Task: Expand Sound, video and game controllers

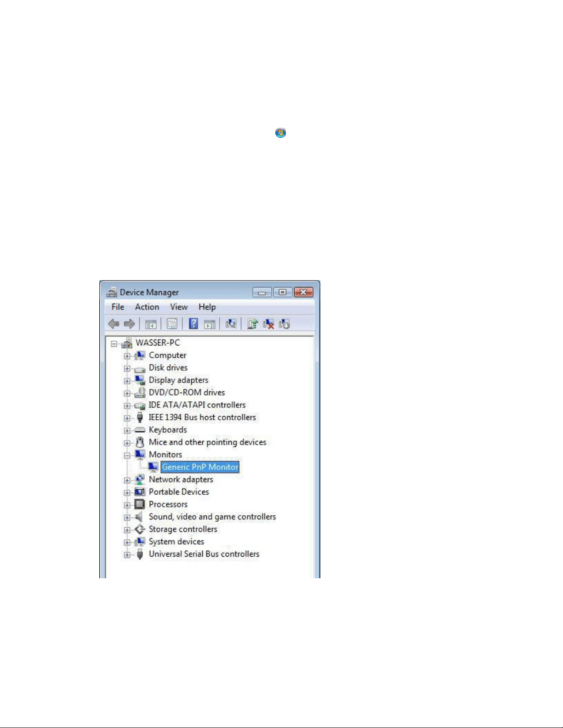Action: point(127,517)
